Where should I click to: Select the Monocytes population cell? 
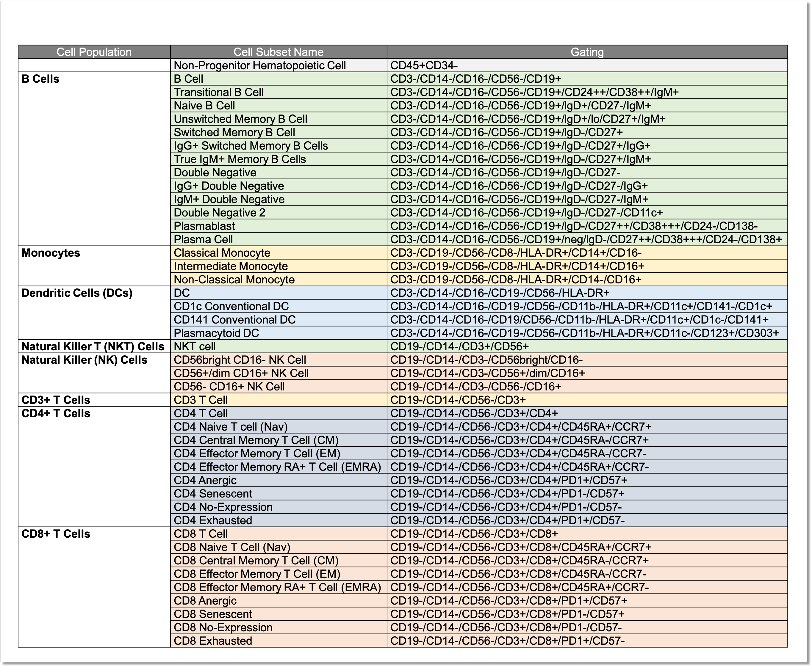coord(51,253)
